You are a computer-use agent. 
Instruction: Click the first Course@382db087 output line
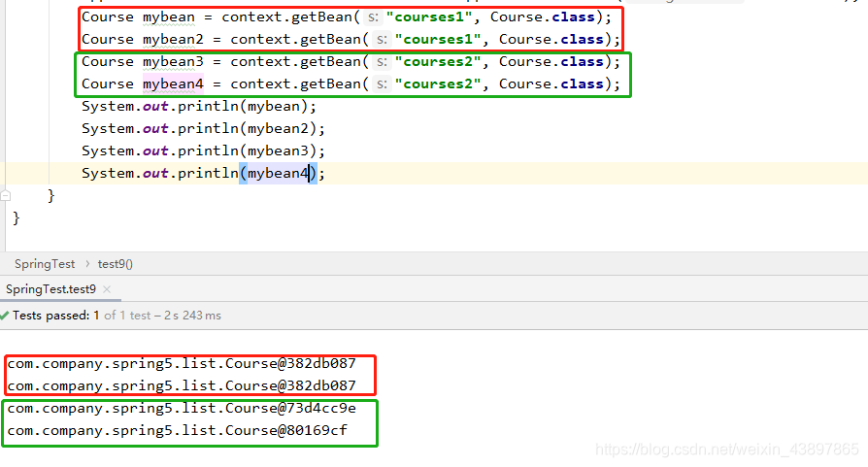click(182, 363)
